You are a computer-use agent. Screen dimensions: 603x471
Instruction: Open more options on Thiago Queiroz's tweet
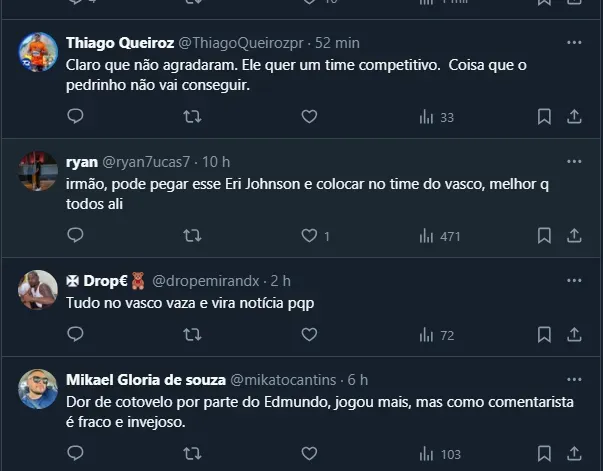pyautogui.click(x=574, y=43)
